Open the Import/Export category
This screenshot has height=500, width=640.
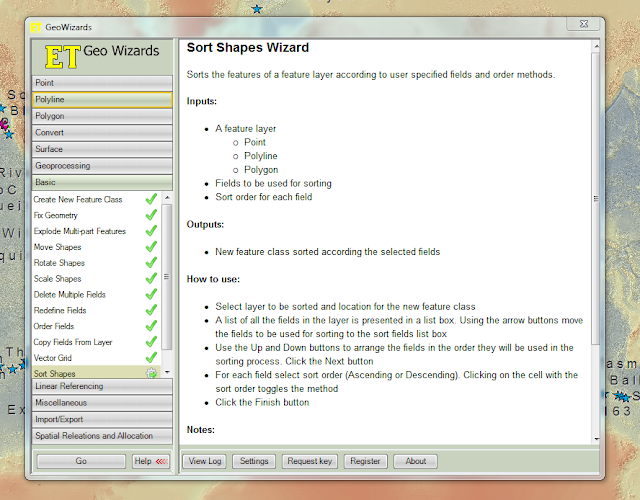click(102, 420)
